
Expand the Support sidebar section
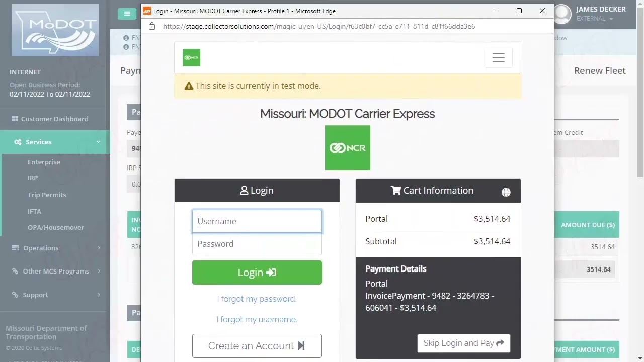(54, 295)
